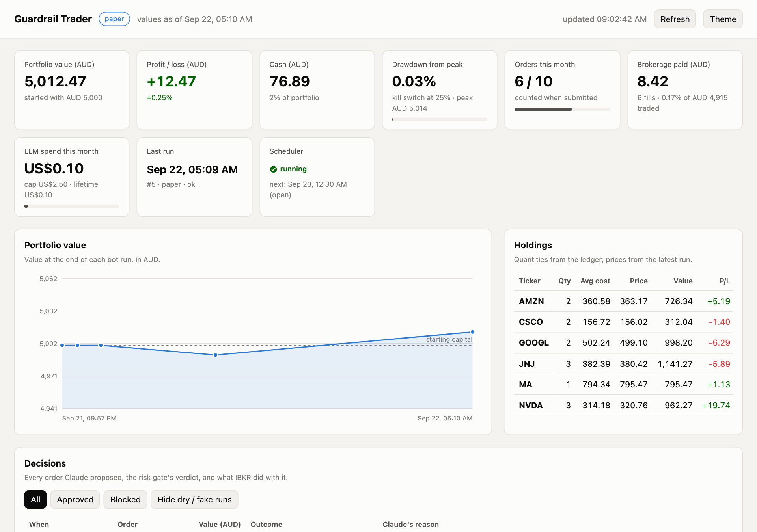Select the CSCO ticker in Holdings
The width and height of the screenshot is (757, 532).
point(531,322)
